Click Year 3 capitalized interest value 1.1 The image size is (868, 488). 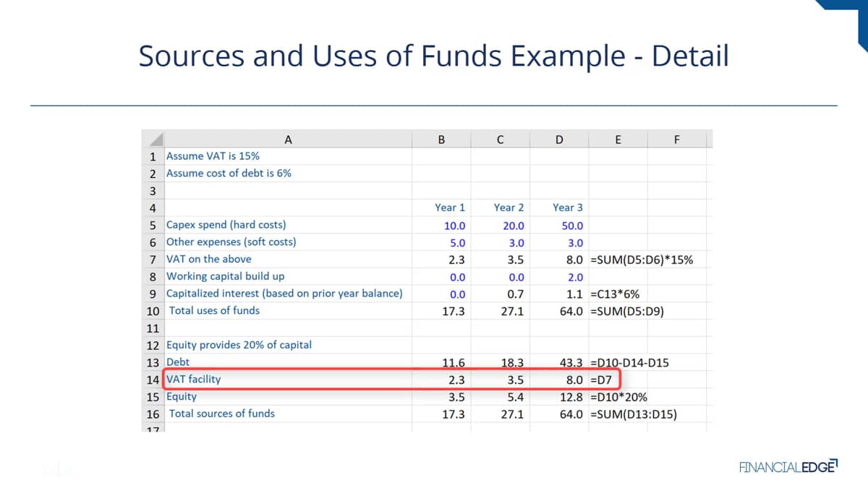point(575,294)
